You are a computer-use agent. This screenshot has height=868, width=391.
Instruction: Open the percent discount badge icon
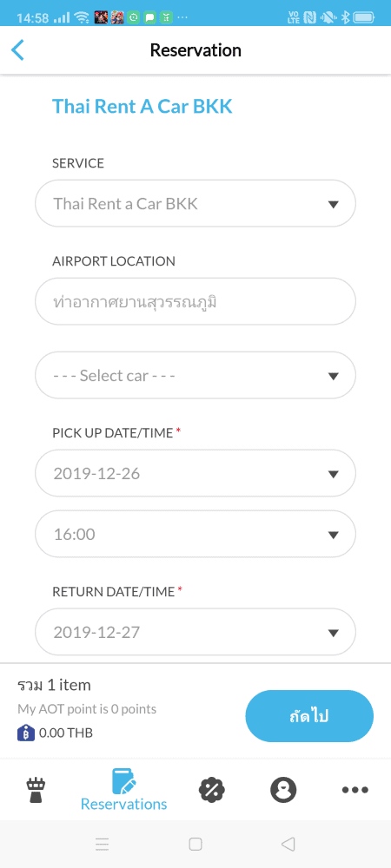(211, 790)
